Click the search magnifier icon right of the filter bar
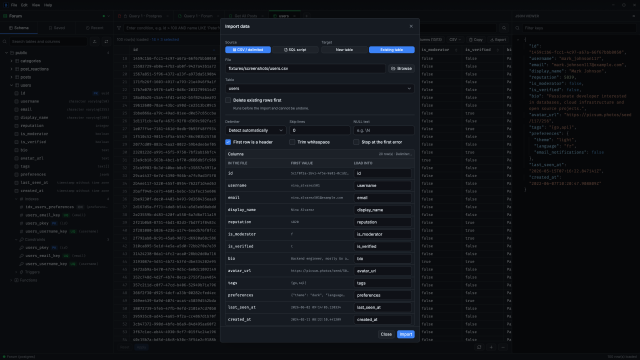640x360 pixels. (x=504, y=28)
